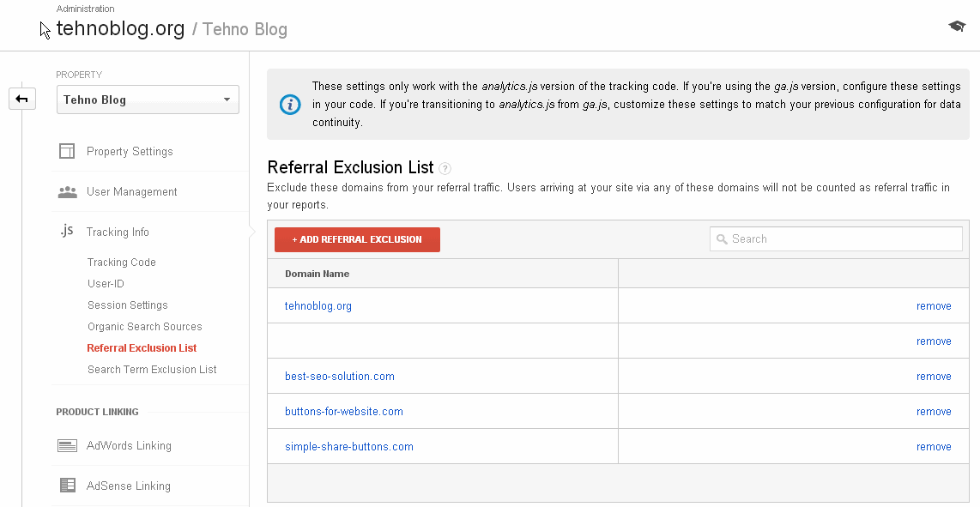This screenshot has width=980, height=507.
Task: Click the graduation cap education icon
Action: pos(957,27)
